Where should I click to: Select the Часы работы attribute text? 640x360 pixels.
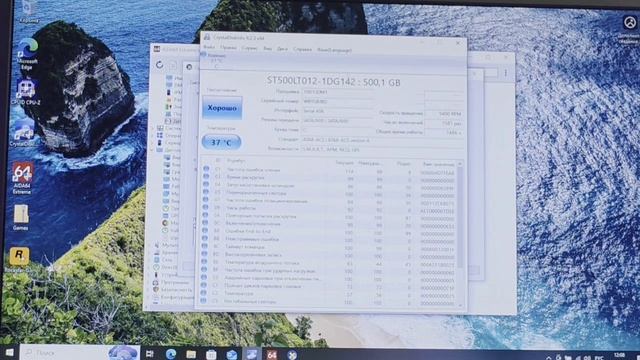[241, 208]
